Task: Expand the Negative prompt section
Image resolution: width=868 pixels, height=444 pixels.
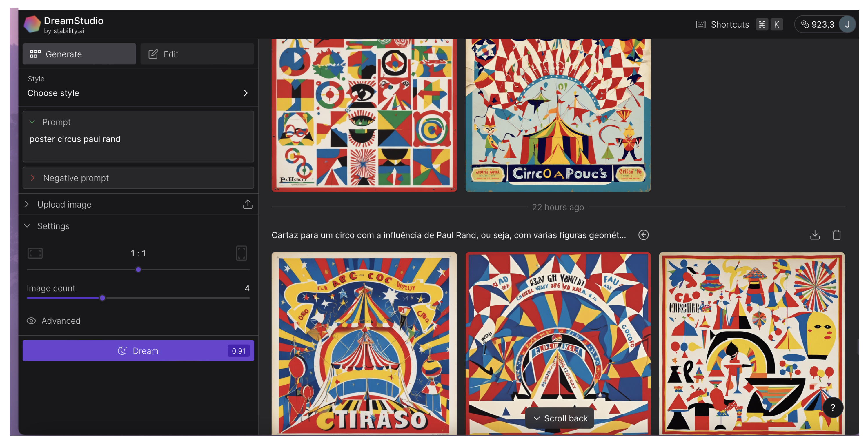Action: point(33,178)
